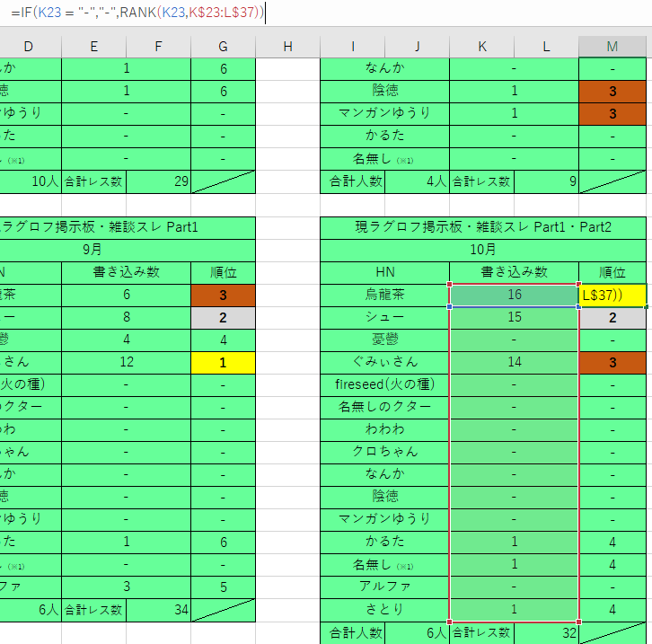Screen dimensions: 652x644
Task: Click the orange rank 3 cell in the upper マンガンゆうり row
Action: [612, 114]
